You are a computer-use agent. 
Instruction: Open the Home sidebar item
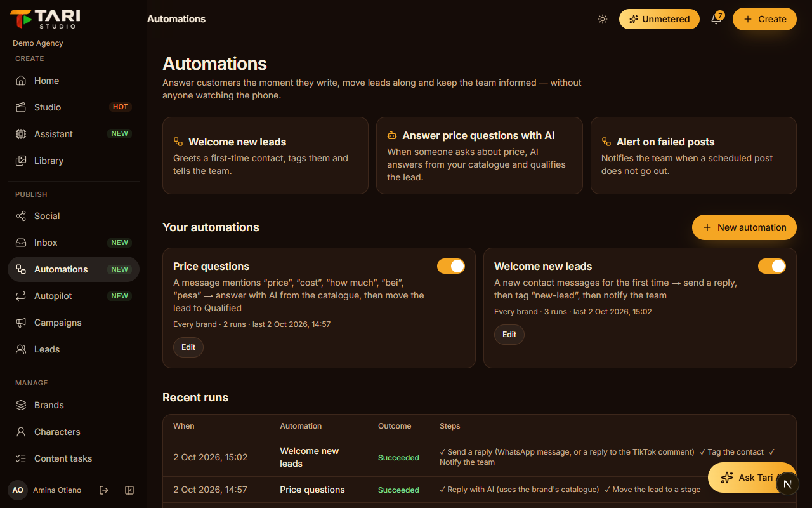tap(74, 81)
